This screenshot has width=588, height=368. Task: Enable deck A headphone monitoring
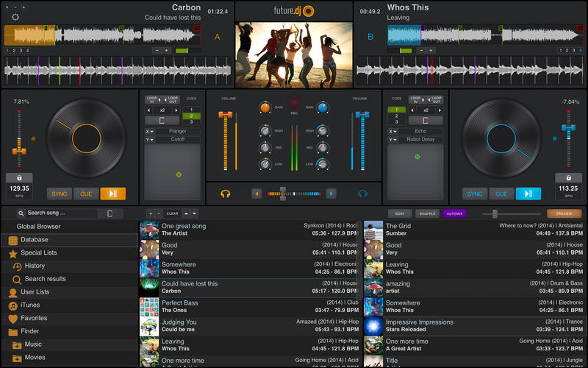pos(226,194)
